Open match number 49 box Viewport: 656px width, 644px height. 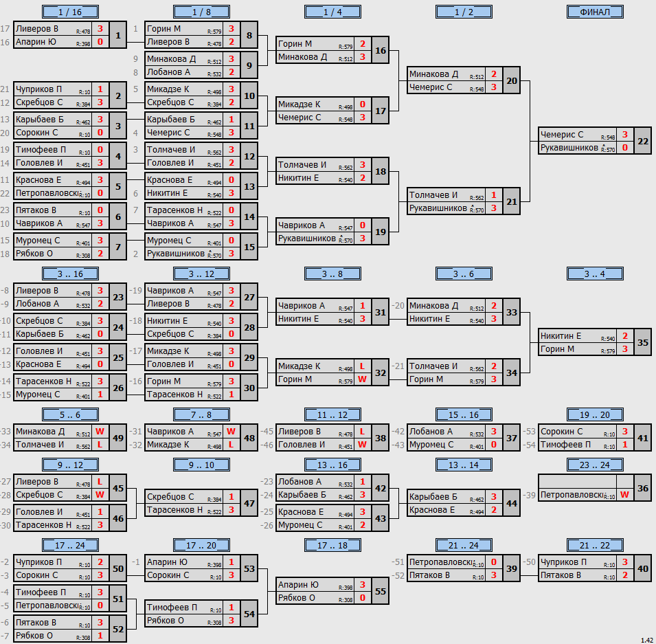[x=118, y=438]
